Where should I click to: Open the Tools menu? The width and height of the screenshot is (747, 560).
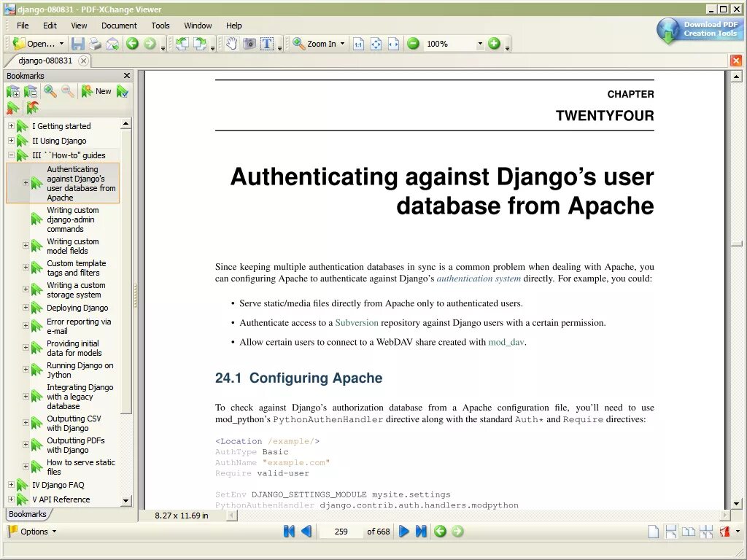[x=160, y=26]
